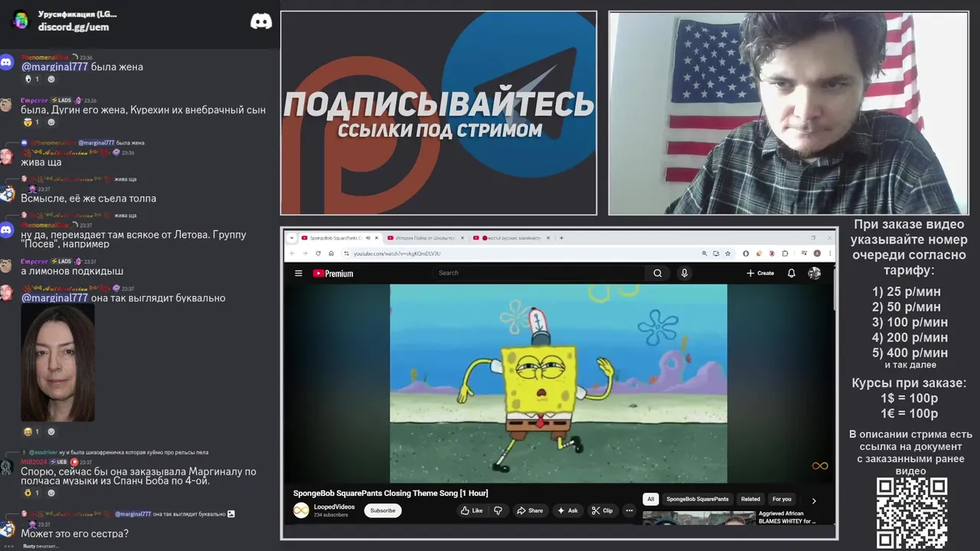This screenshot has height=551, width=980.
Task: Expand related chips with right chevron
Action: pos(814,500)
